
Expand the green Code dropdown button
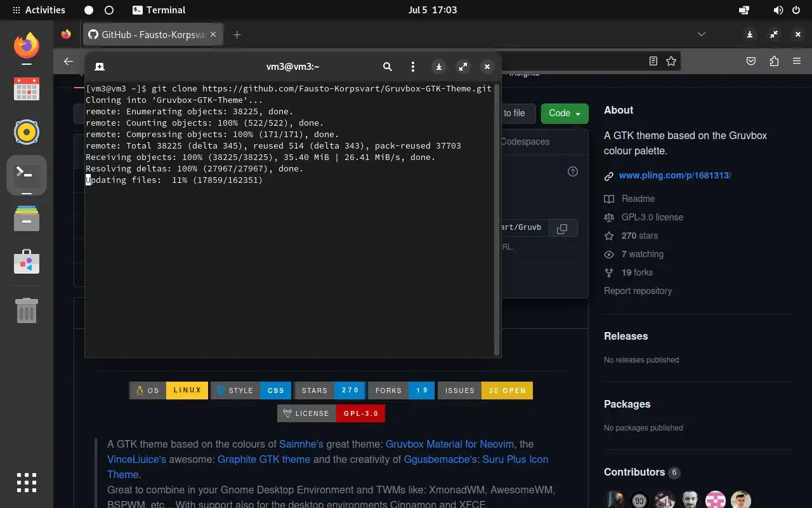(x=565, y=113)
